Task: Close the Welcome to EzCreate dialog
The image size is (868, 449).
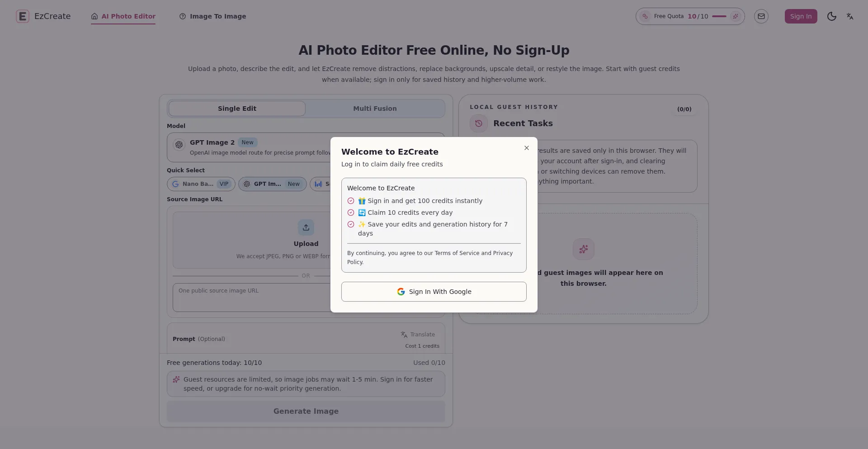Action: 527,148
